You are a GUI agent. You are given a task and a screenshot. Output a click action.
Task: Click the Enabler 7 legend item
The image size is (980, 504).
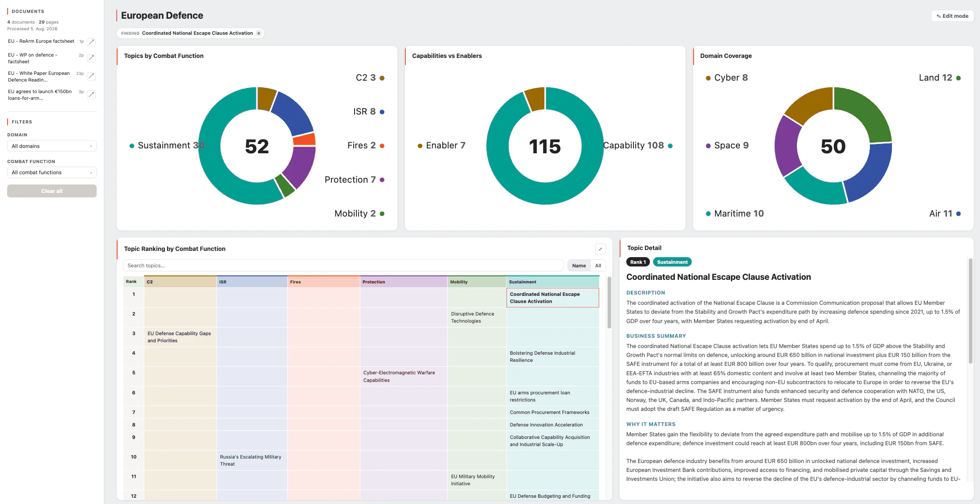(441, 146)
